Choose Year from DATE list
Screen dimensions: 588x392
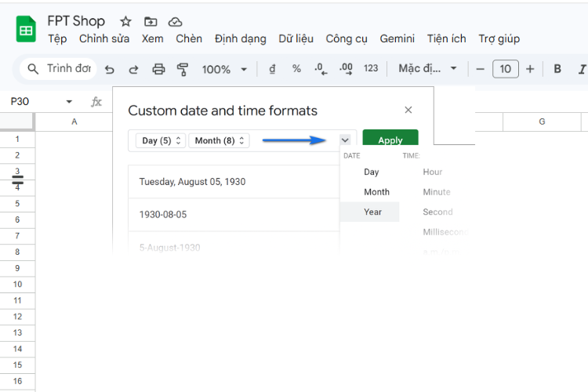click(x=370, y=212)
